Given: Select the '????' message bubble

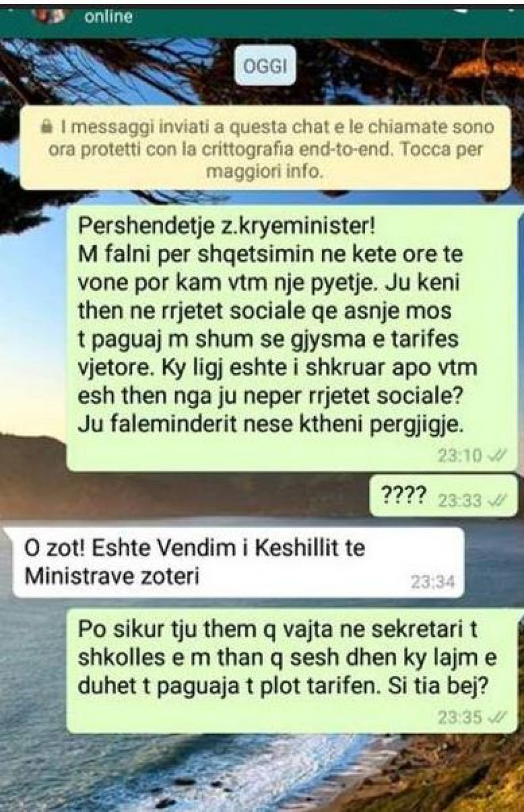Looking at the screenshot, I should click(443, 497).
